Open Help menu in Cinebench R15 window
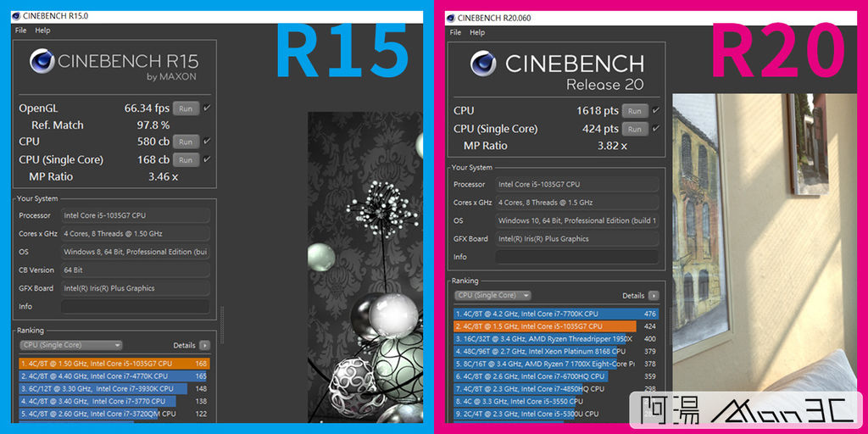This screenshot has height=434, width=868. (42, 31)
